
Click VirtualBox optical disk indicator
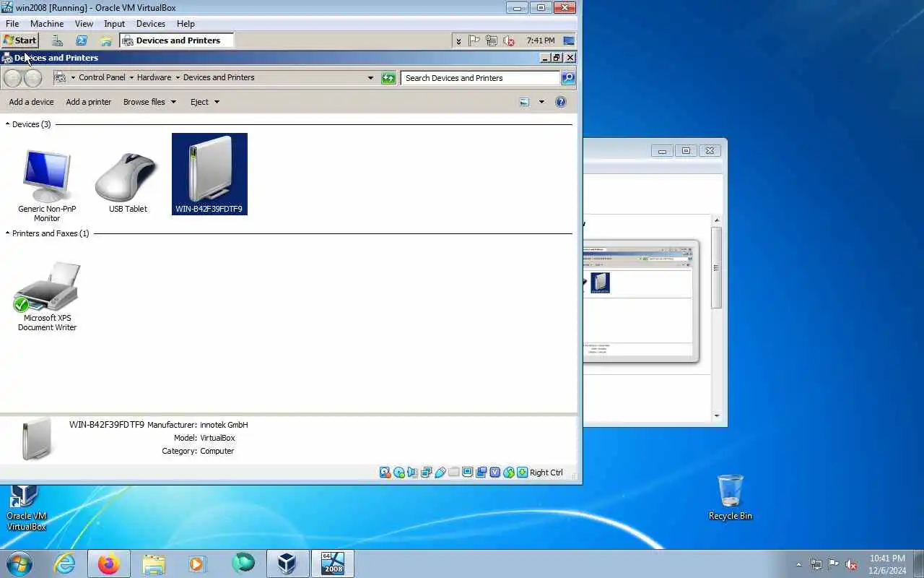coord(399,473)
